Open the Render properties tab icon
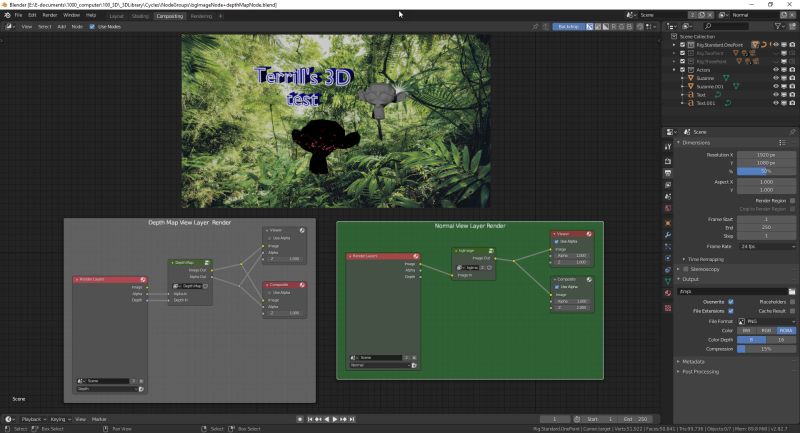 [668, 161]
